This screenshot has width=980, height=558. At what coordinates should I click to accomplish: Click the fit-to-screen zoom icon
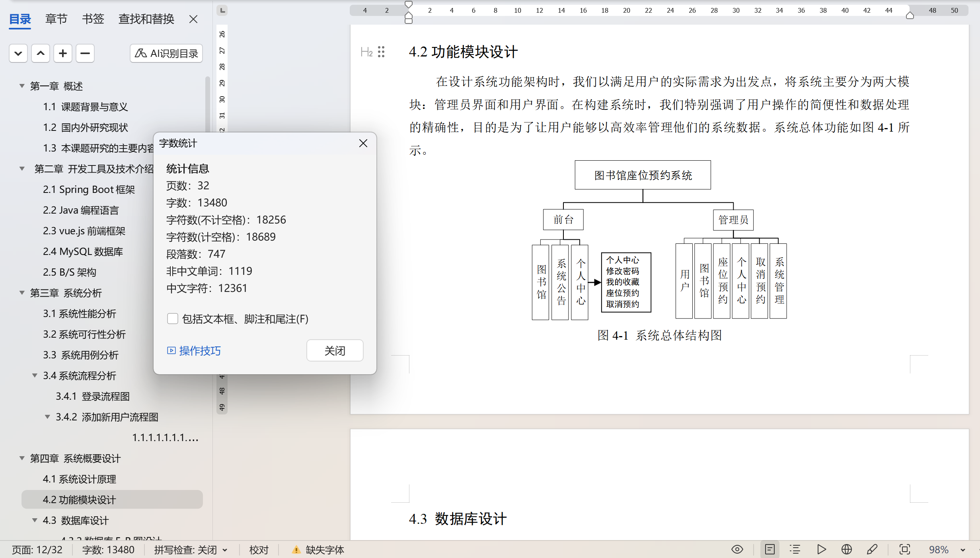(904, 550)
